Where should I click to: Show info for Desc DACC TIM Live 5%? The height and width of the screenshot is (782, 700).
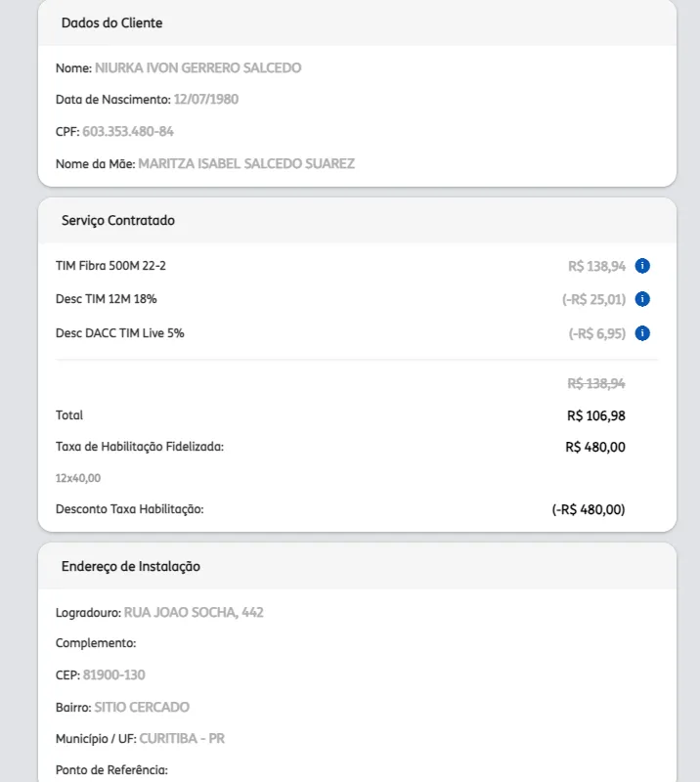642,333
